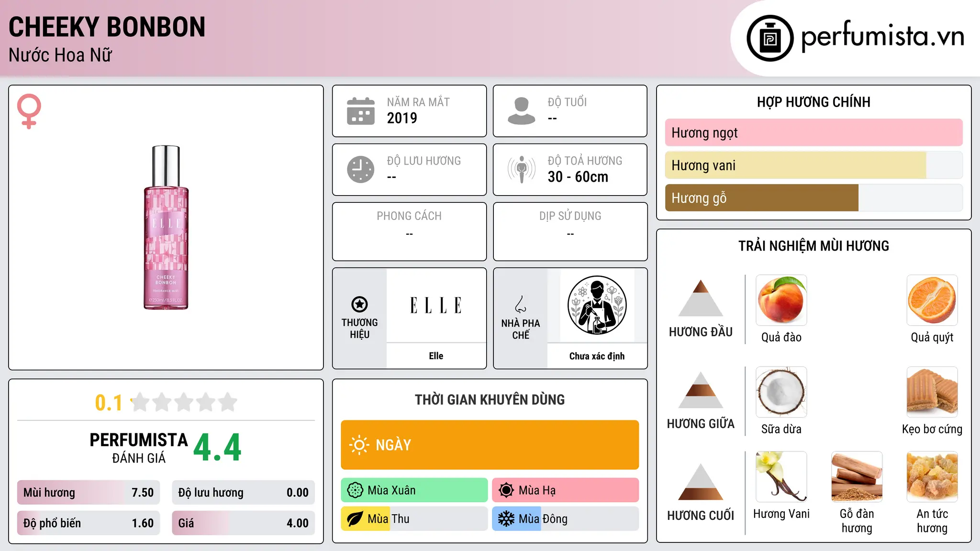Click the Hương giữa pyramid icon
This screenshot has height=551, width=980.
click(701, 390)
